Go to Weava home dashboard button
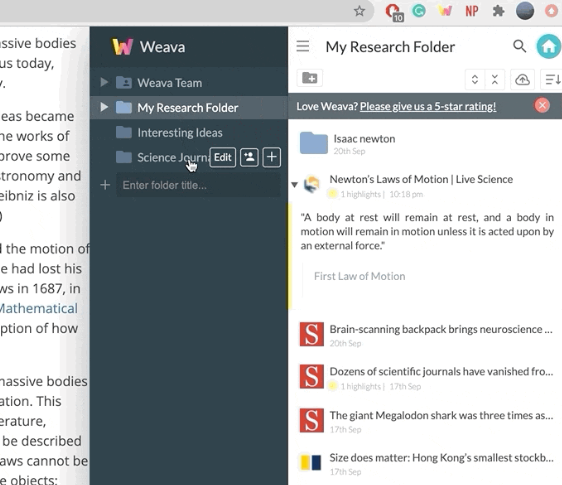The height and width of the screenshot is (485, 562). pos(548,46)
